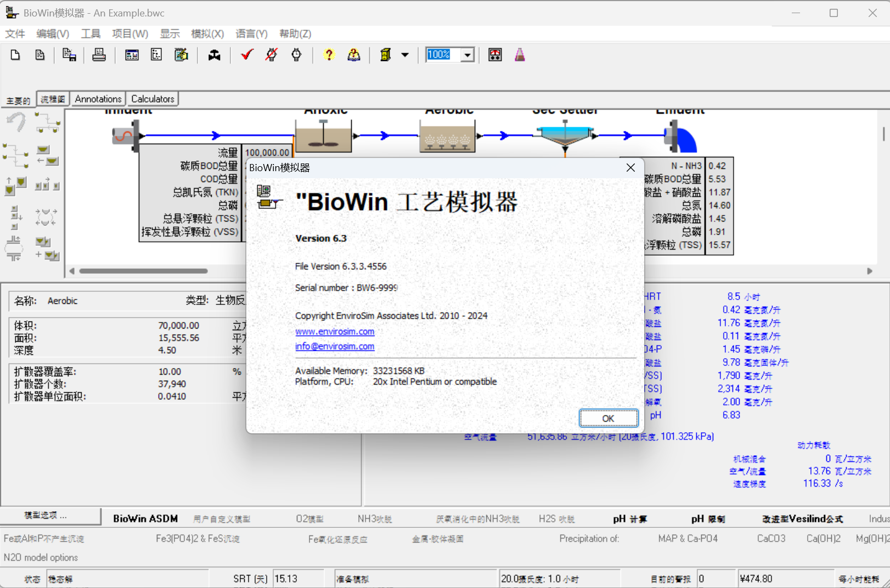Click the BioWin ASDM model label
This screenshot has height=588, width=890.
click(145, 518)
